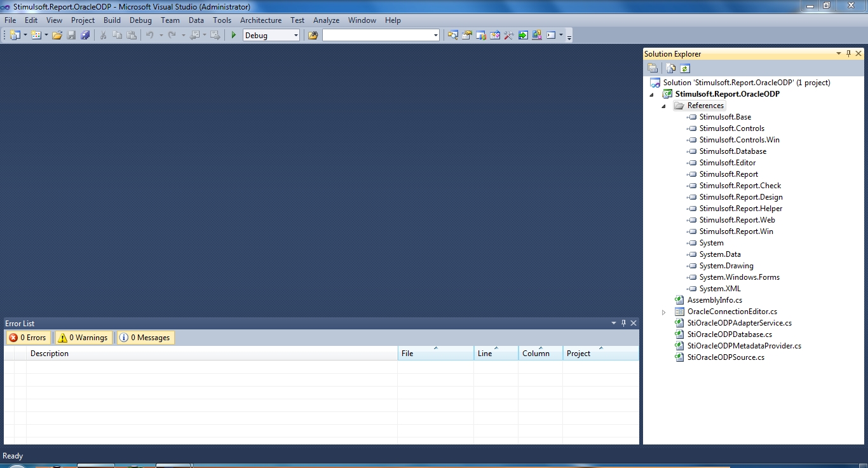
Task: Click the Undo arrow icon
Action: tap(150, 36)
